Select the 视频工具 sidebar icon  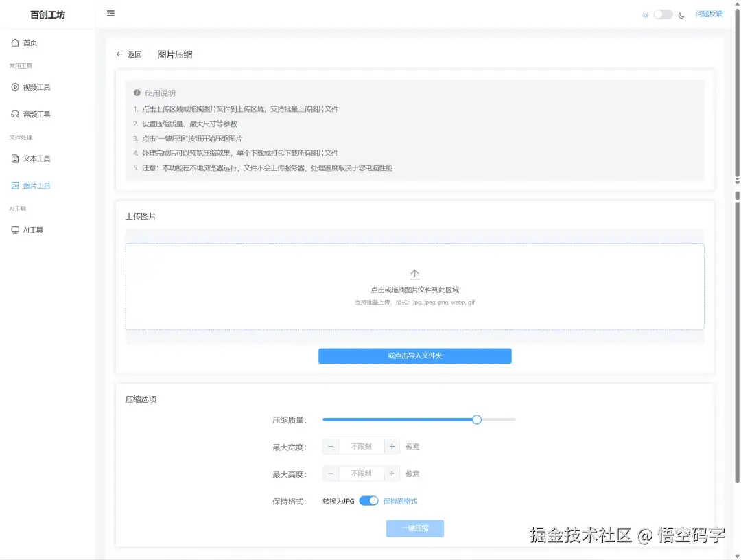click(16, 86)
